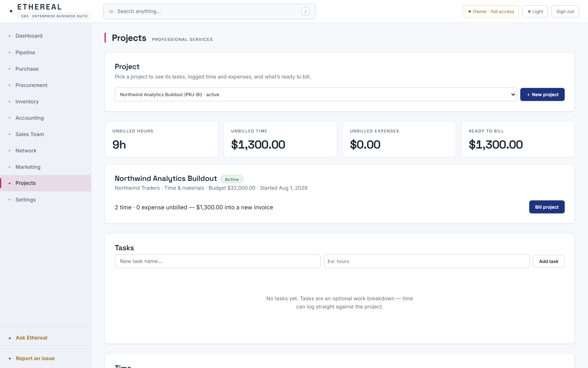Click the EBS Enterprise Business Suite label

55,16
